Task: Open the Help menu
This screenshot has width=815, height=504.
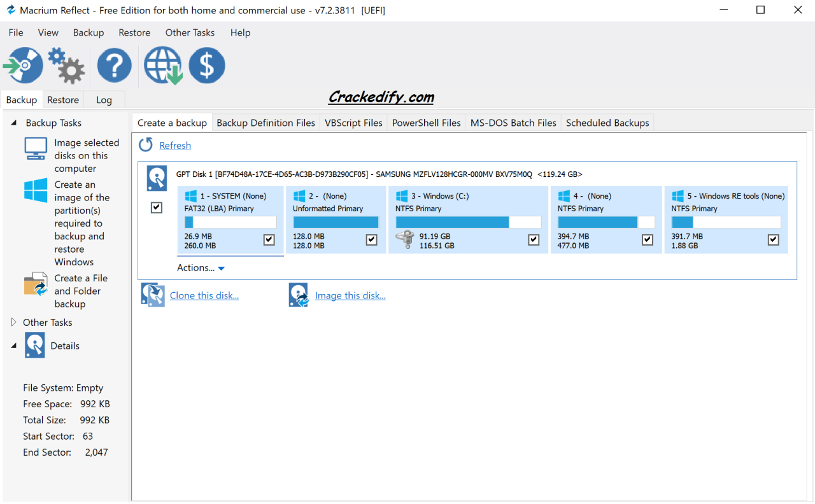Action: click(240, 32)
